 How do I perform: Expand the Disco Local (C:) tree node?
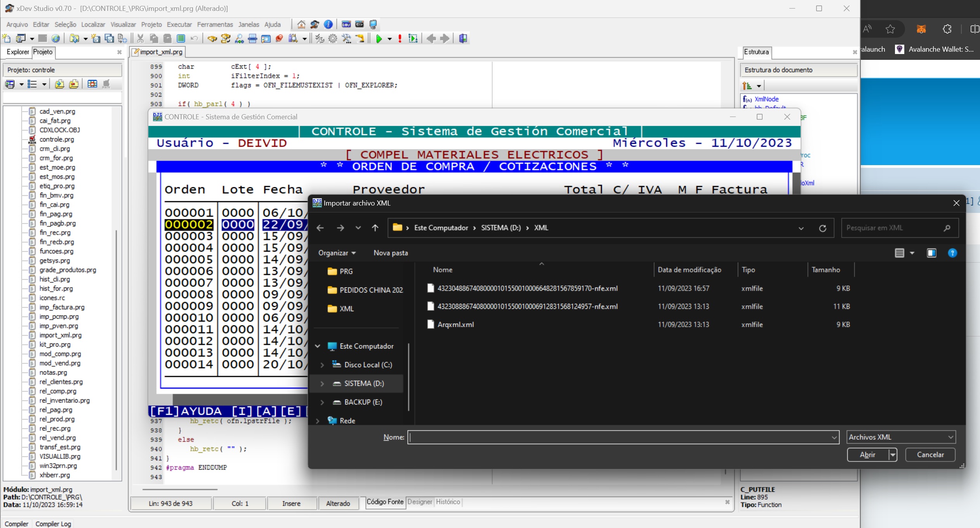point(322,365)
